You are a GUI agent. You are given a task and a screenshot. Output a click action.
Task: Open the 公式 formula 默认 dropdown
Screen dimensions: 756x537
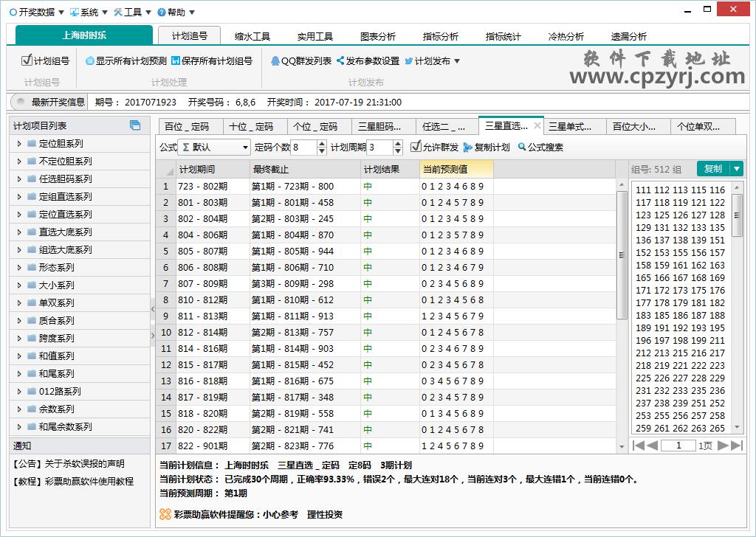244,147
